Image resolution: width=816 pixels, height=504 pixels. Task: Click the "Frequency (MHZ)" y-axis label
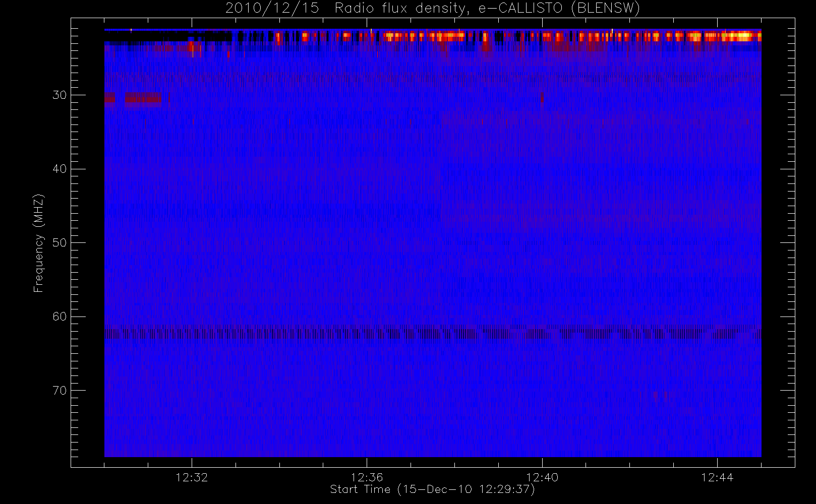click(39, 243)
